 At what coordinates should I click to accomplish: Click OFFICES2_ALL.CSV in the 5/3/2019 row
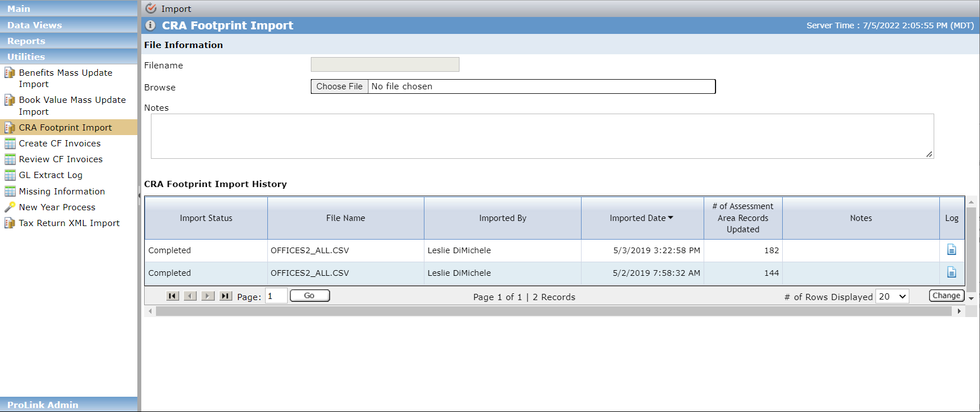[x=310, y=250]
